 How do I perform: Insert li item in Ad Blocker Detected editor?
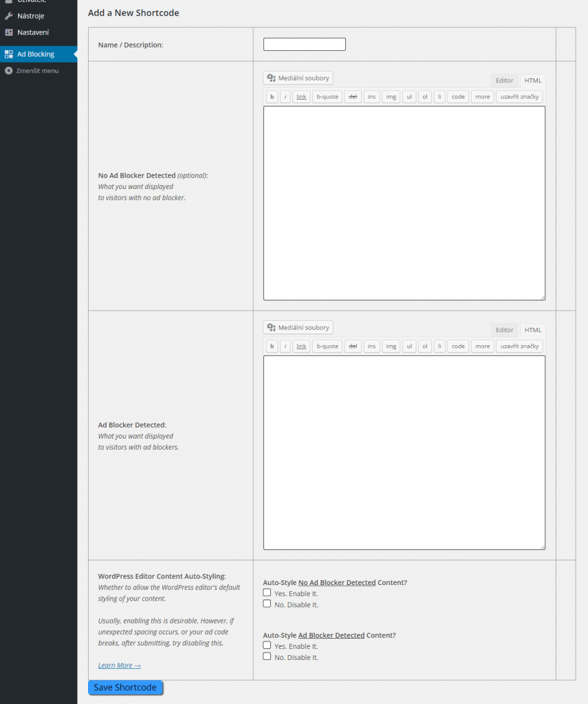coord(439,346)
